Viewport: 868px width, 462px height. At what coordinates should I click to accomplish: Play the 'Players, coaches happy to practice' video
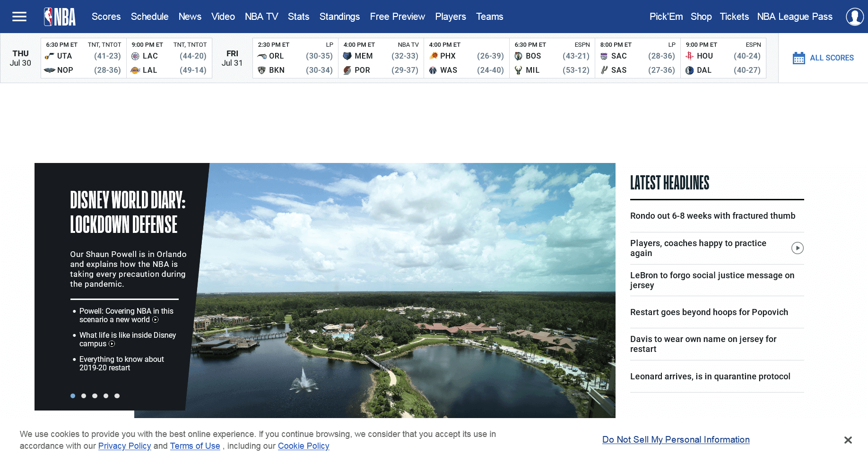click(797, 248)
